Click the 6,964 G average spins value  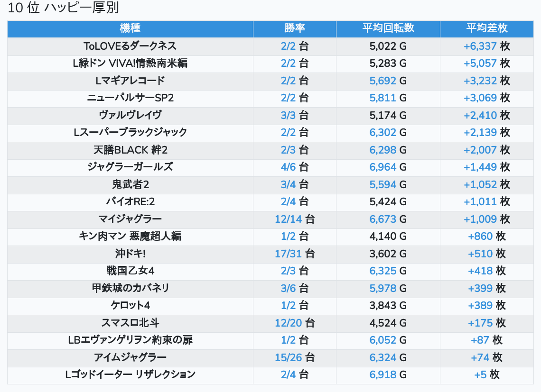(388, 167)
